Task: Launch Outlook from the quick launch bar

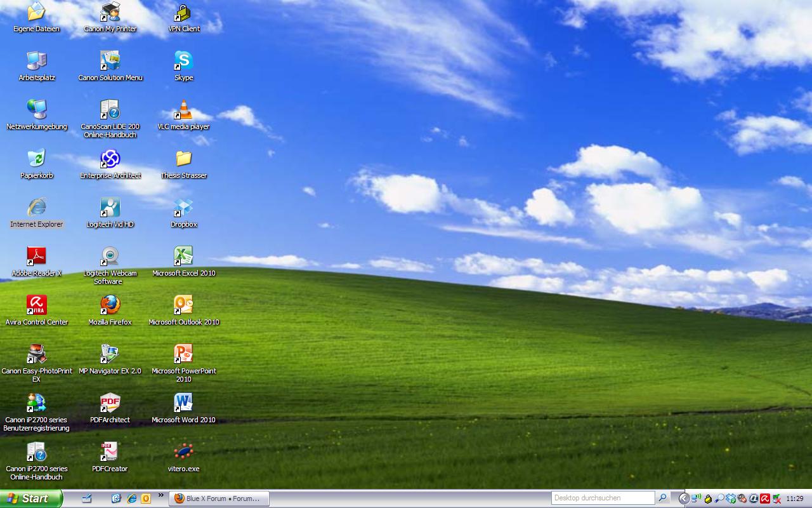Action: (146, 498)
